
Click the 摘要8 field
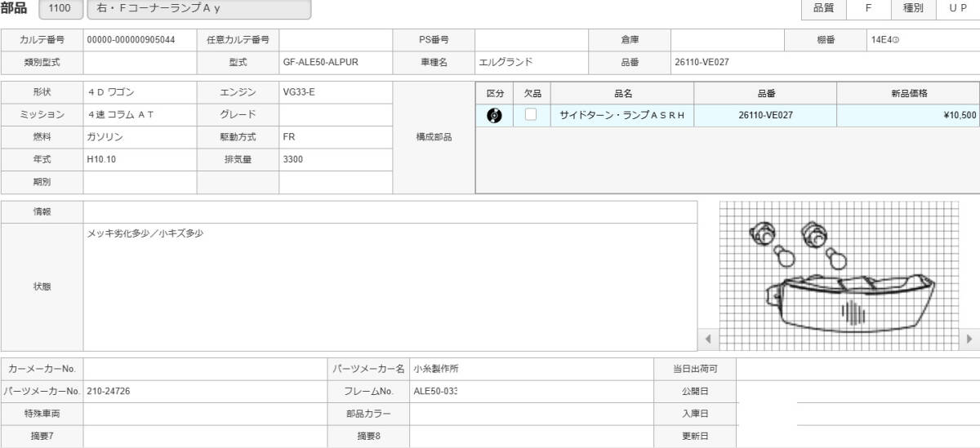(532, 437)
